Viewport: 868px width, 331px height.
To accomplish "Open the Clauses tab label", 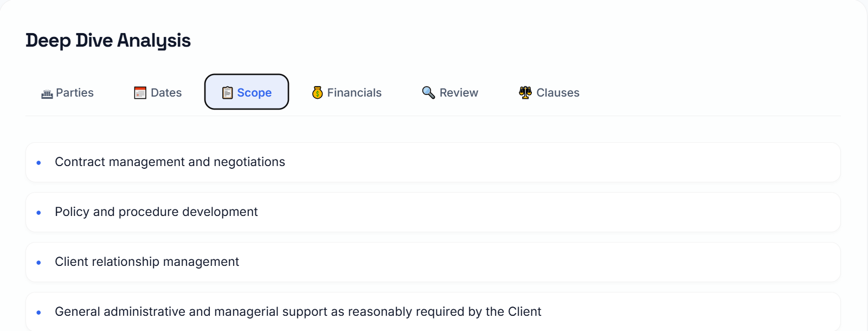I will pos(558,93).
